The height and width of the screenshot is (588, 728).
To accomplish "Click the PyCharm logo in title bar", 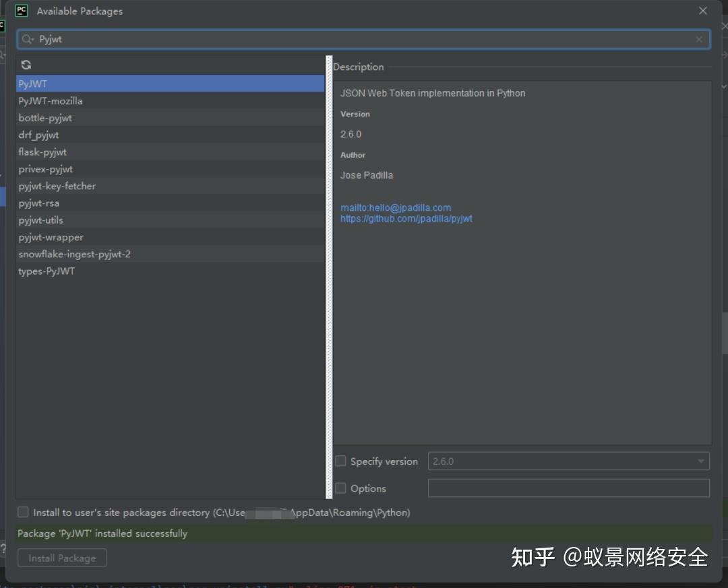I will pos(21,11).
